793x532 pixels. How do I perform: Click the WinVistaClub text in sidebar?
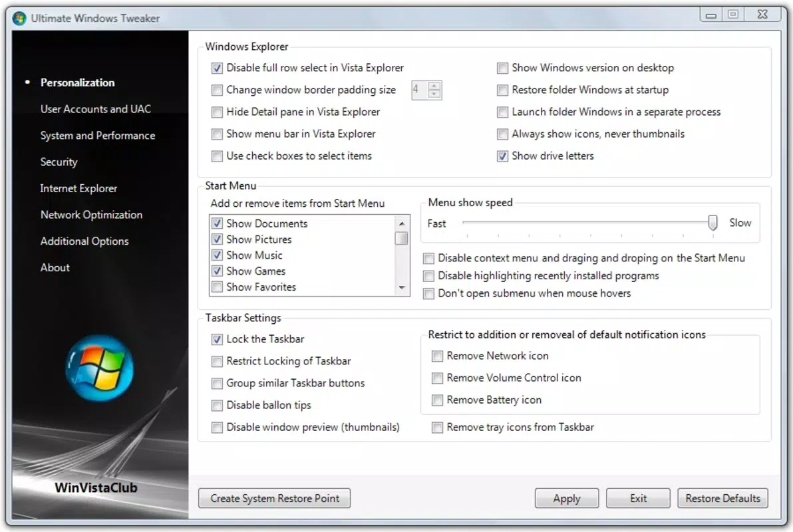click(96, 487)
